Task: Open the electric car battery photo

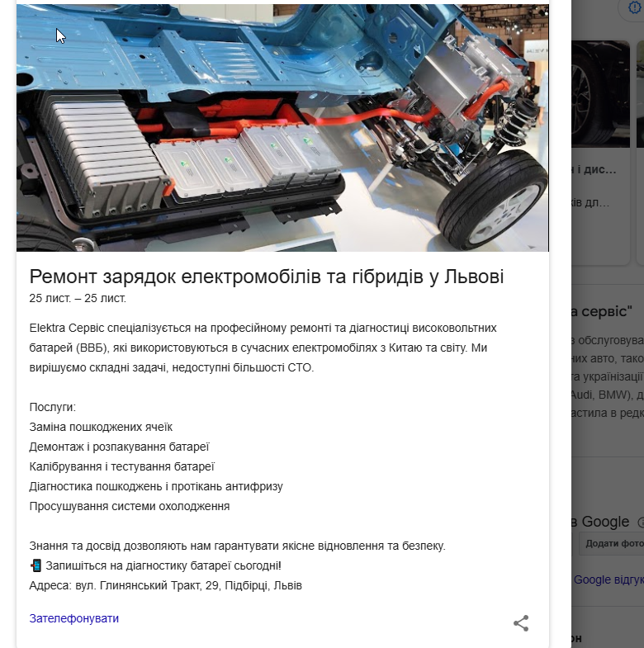Action: pyautogui.click(x=282, y=128)
